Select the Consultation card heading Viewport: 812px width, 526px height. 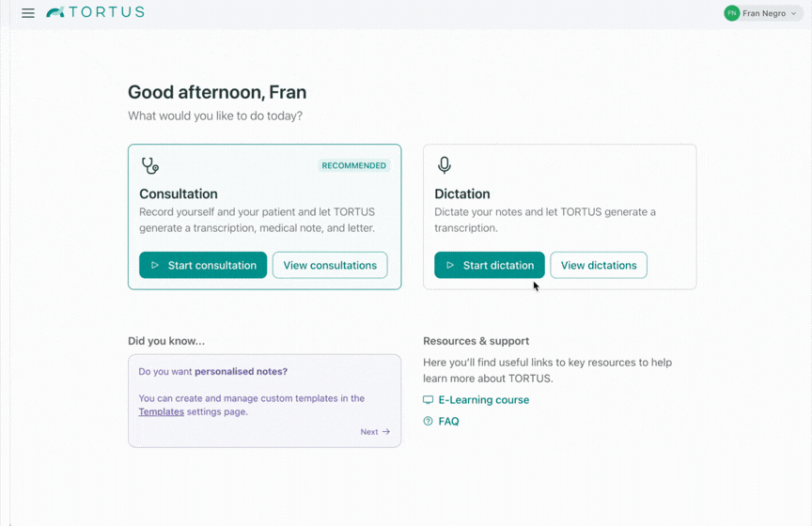tap(179, 193)
